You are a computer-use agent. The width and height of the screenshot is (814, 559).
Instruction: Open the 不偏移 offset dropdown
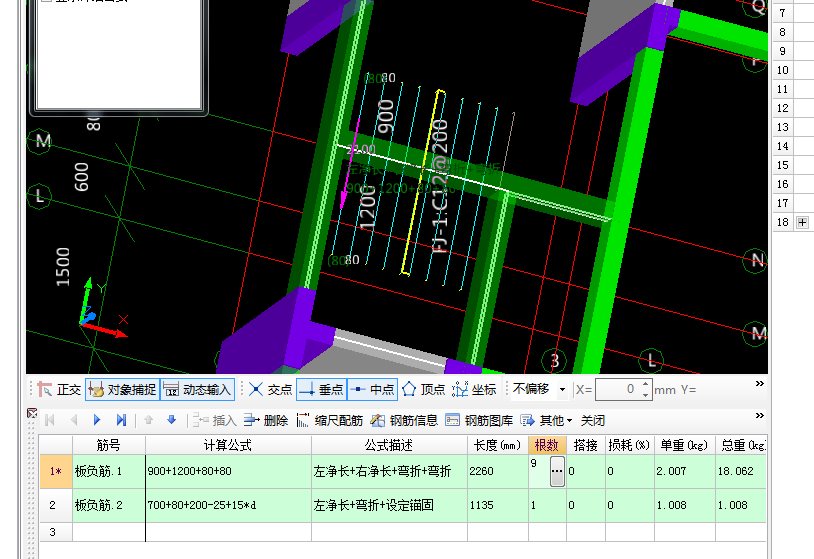tap(562, 389)
